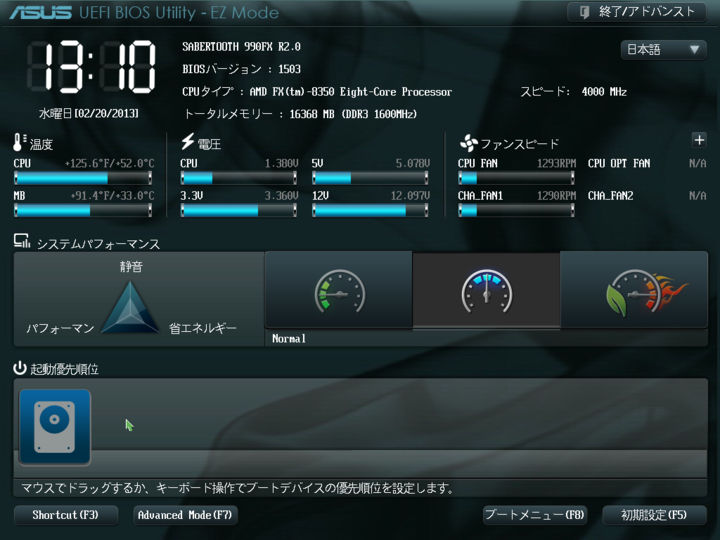This screenshot has width=720, height=540.
Task: Click the CPU FAN speed bar
Action: pyautogui.click(x=516, y=178)
